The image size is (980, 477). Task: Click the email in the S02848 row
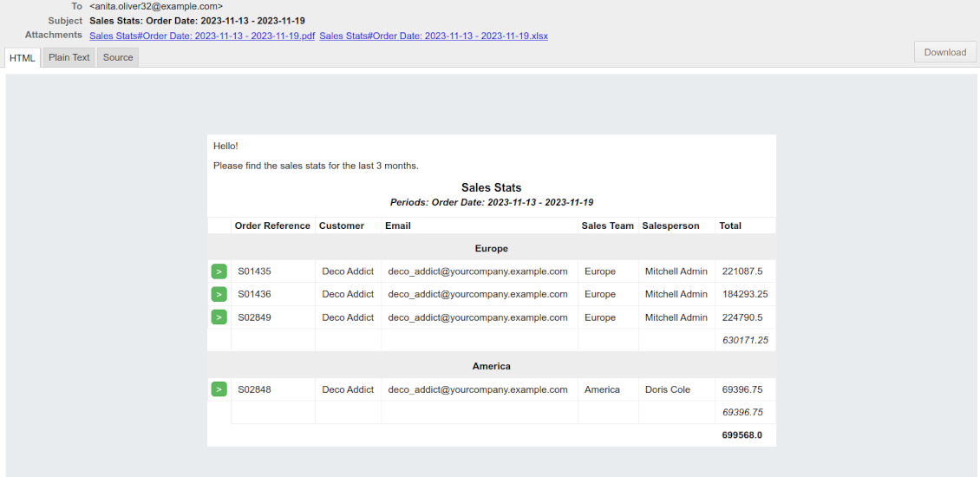[478, 389]
